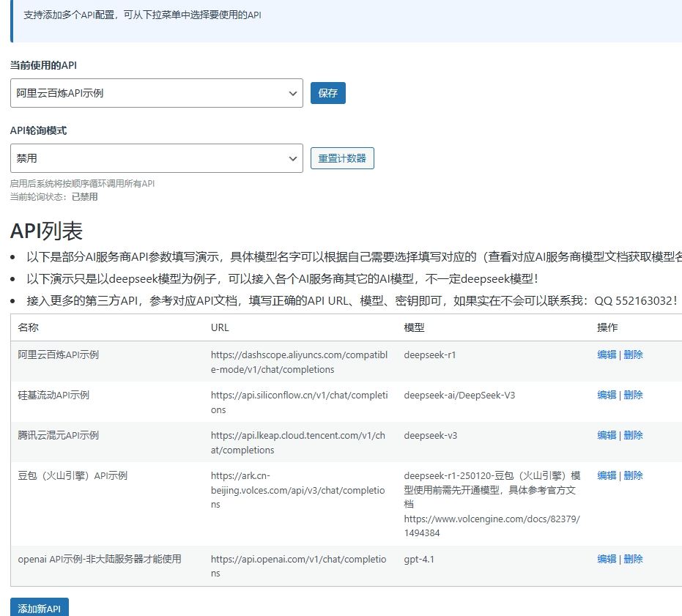Click the 启用后系统将按顺序循环调用所有API hint
Screen dimensions: 682x616
[82, 184]
